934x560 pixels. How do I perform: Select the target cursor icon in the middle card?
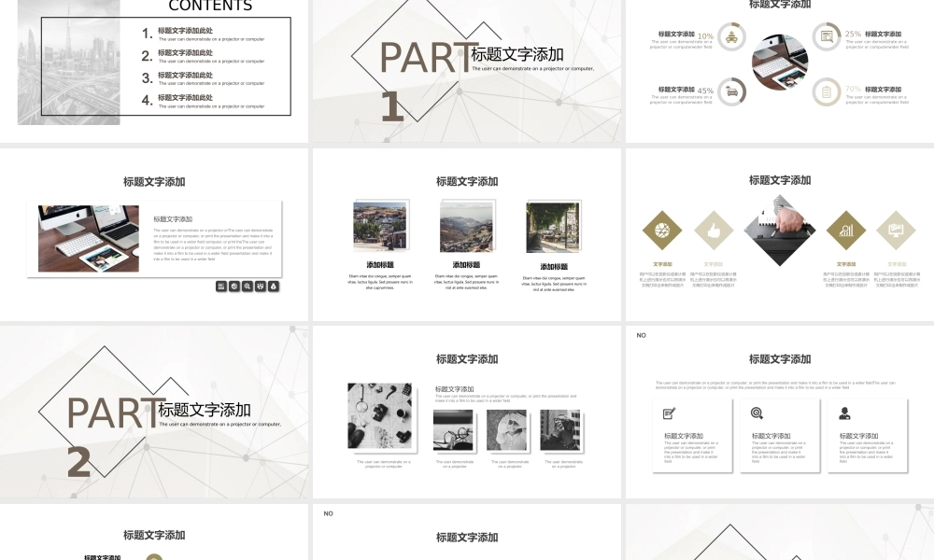[x=756, y=412]
